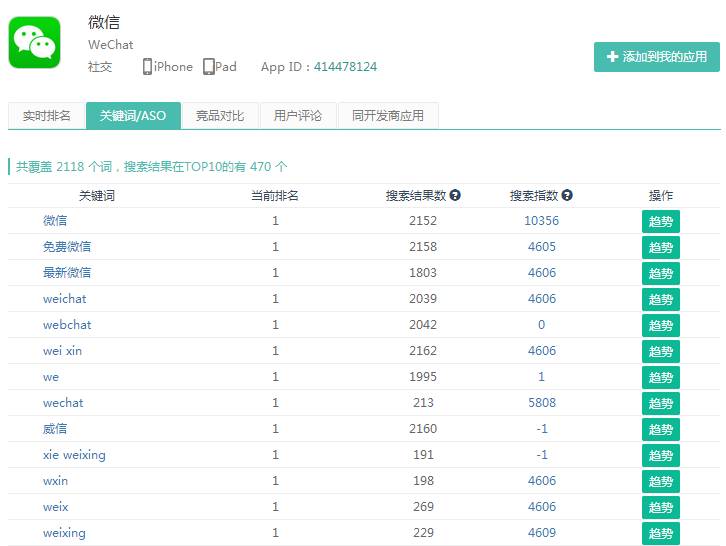Open keyword link webchat

[x=67, y=325]
